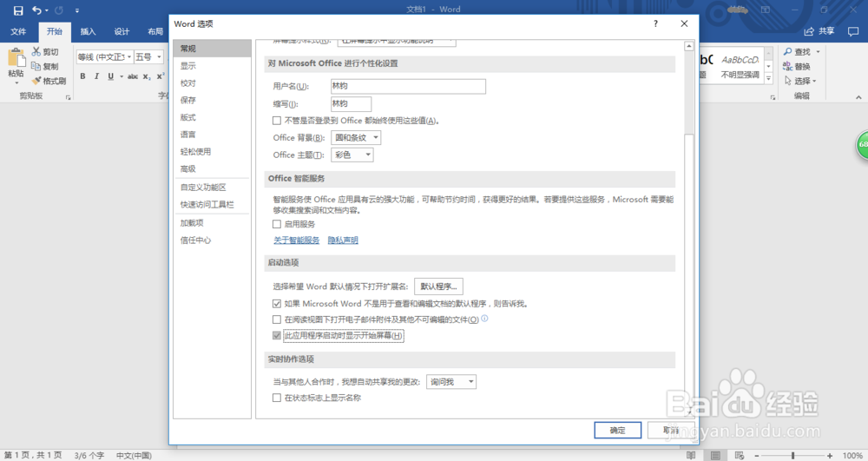
Task: Click the Copy (复制) icon
Action: [36, 66]
